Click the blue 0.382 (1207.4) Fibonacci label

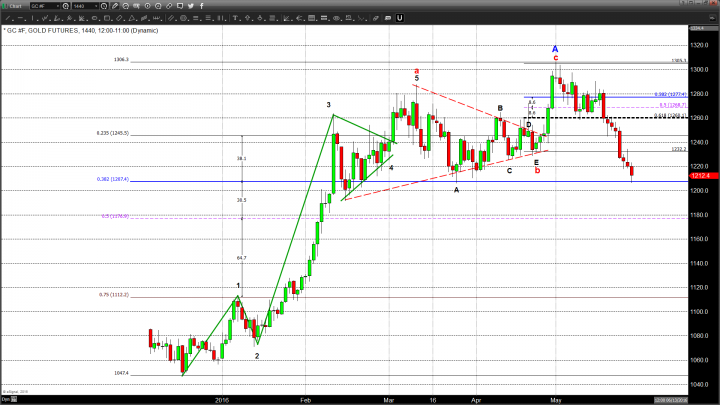(112, 179)
